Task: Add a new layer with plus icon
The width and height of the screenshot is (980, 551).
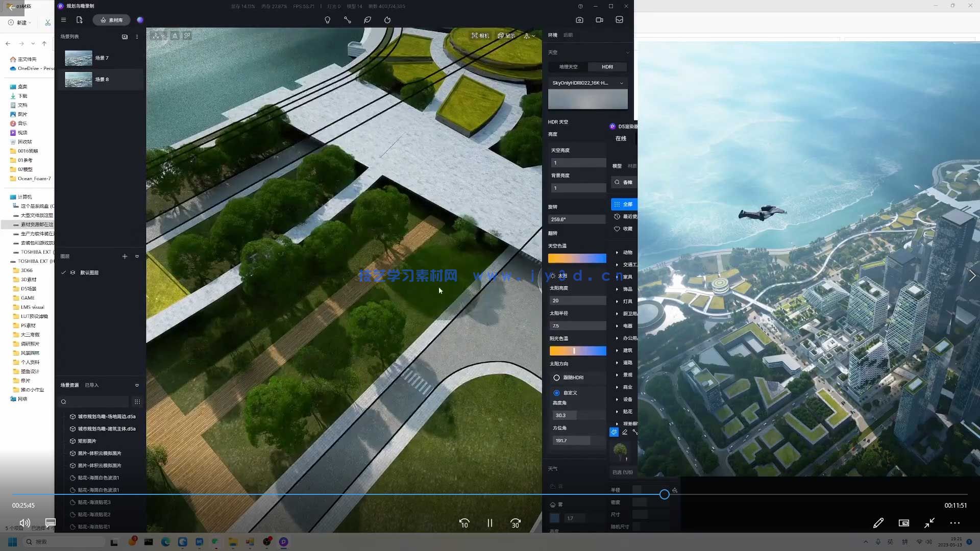Action: pos(125,256)
